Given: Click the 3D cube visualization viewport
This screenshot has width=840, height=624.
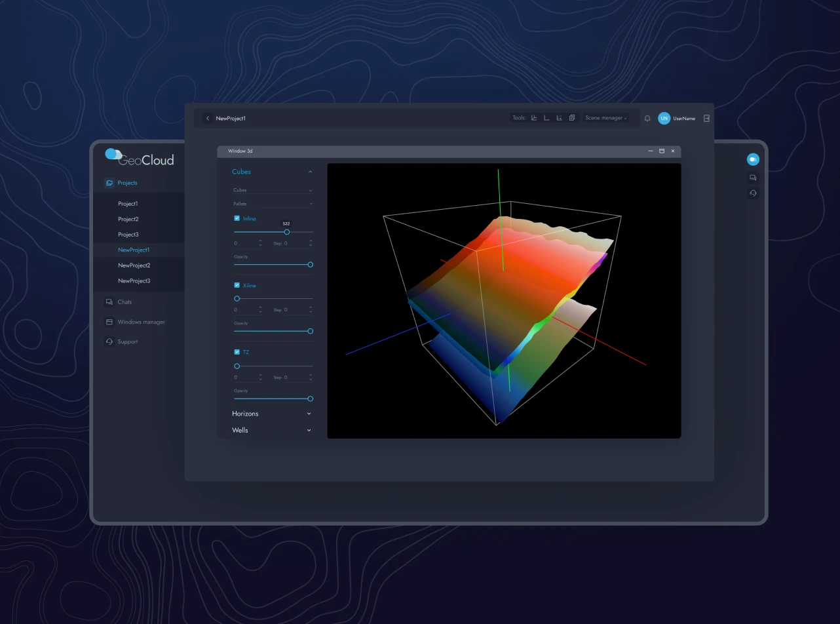Looking at the screenshot, I should [x=504, y=301].
